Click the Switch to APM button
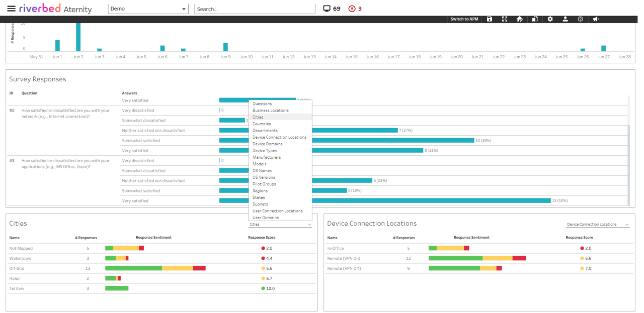Viewport: 644px width, 313px height. [x=464, y=19]
